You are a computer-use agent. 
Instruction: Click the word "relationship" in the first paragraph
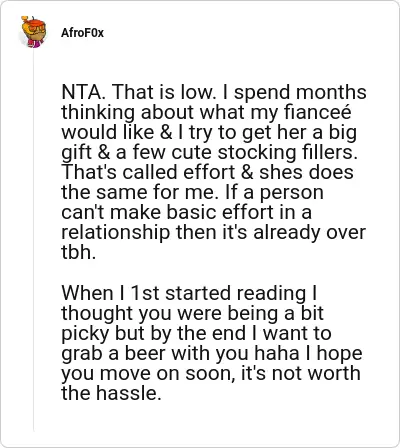coord(115,232)
